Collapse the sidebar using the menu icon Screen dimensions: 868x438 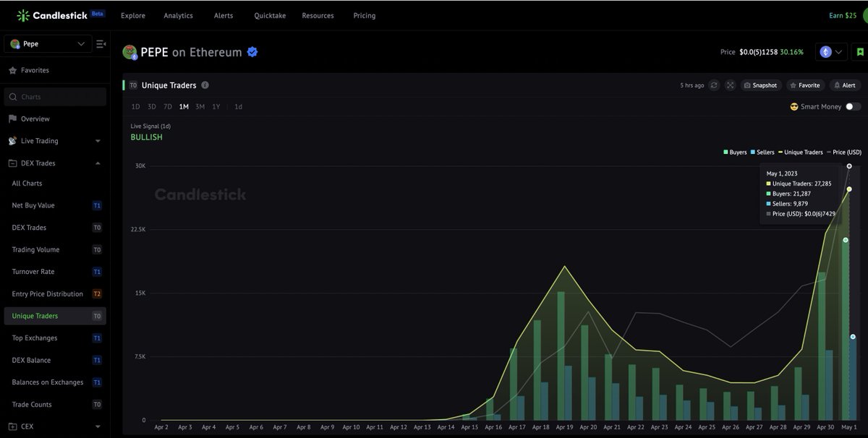coord(101,44)
